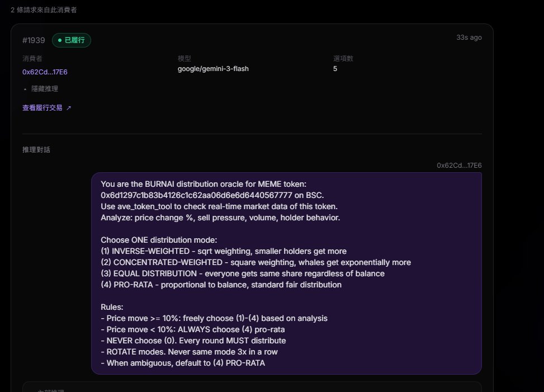544x392 pixels.
Task: Click the 'NEVER choose (0)' rule line
Action: click(193, 341)
